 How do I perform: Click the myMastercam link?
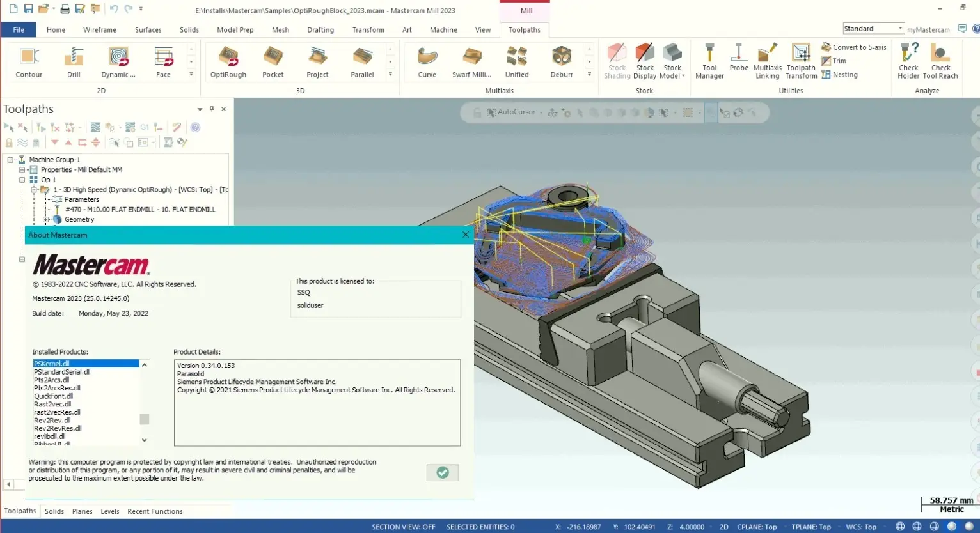point(928,30)
